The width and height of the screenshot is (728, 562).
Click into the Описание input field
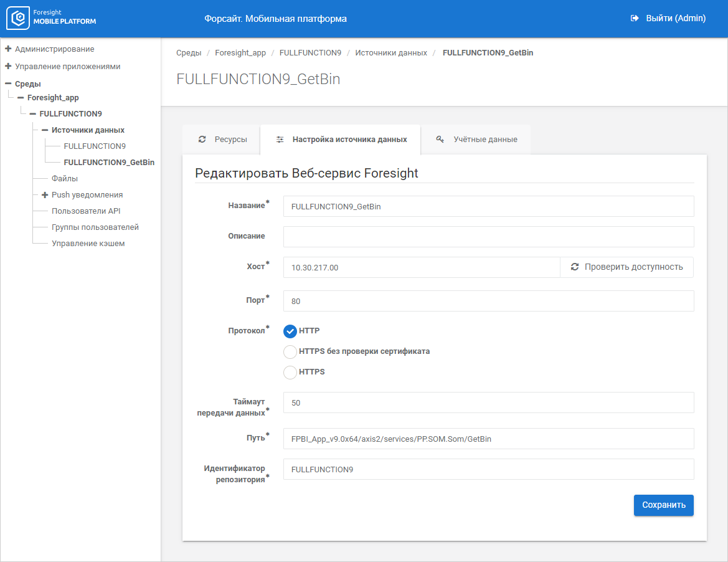tap(488, 237)
